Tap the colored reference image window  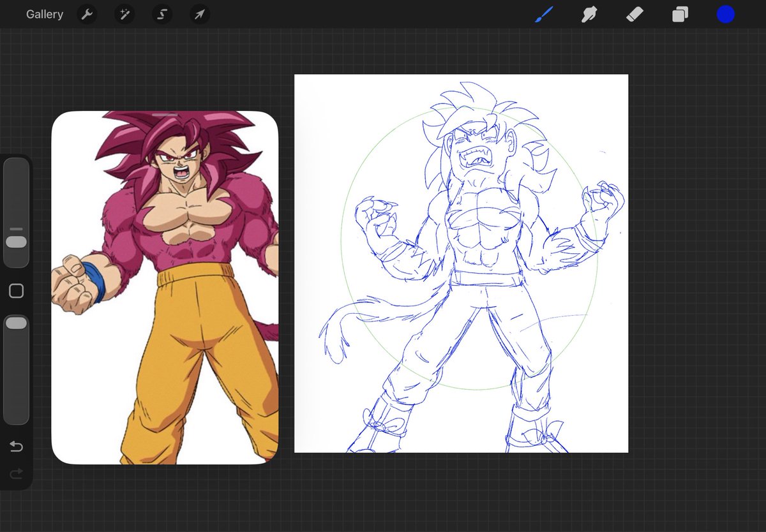tap(165, 287)
